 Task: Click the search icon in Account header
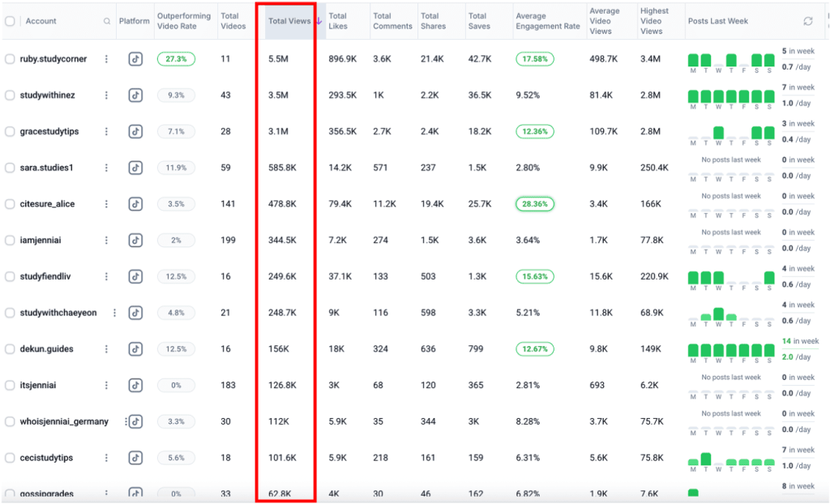(x=107, y=21)
